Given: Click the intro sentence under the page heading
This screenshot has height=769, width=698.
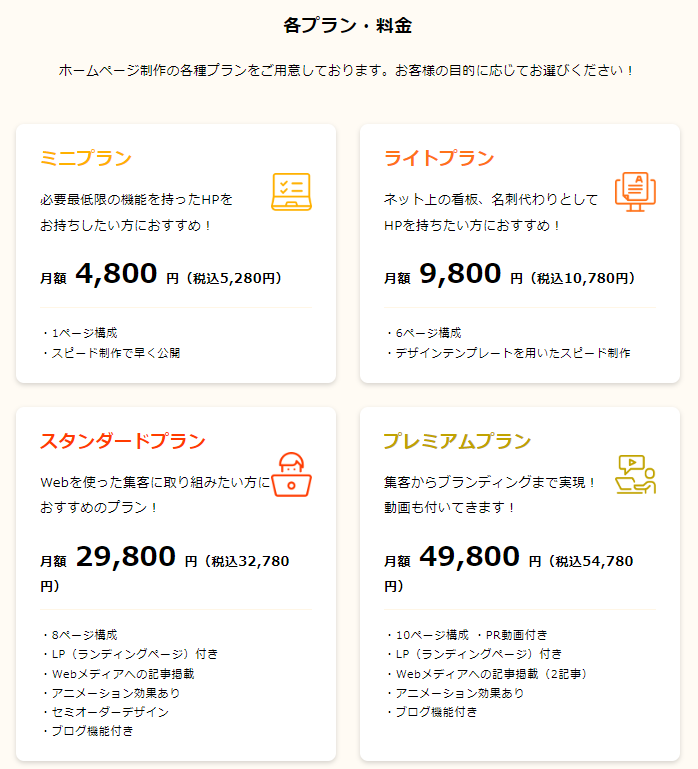Looking at the screenshot, I should 348,71.
